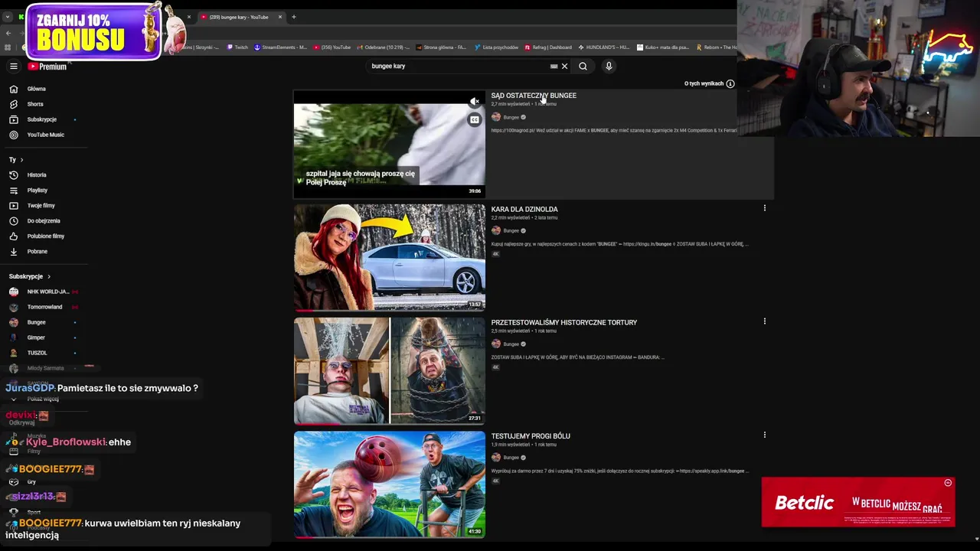Open the YouTube hamburger guide menu

[x=13, y=67]
